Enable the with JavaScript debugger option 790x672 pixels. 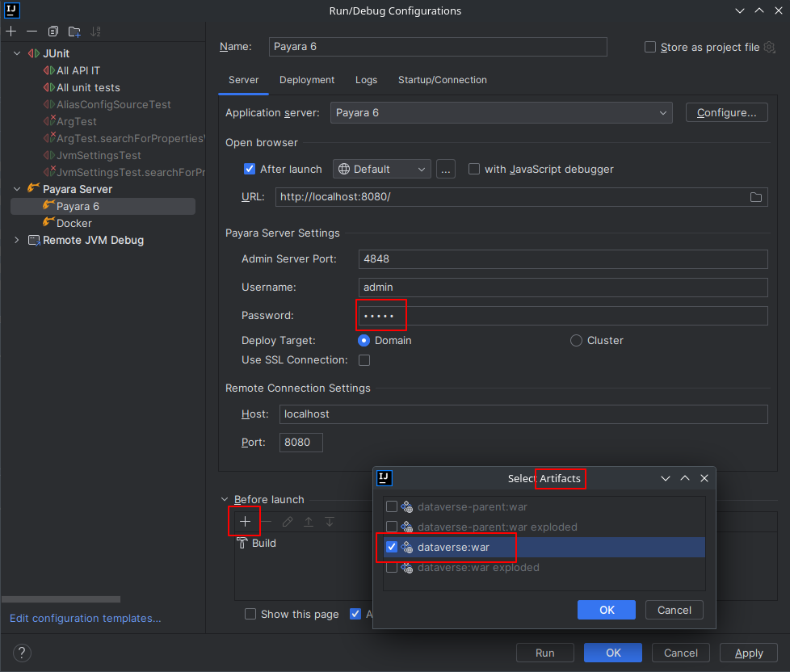(474, 169)
